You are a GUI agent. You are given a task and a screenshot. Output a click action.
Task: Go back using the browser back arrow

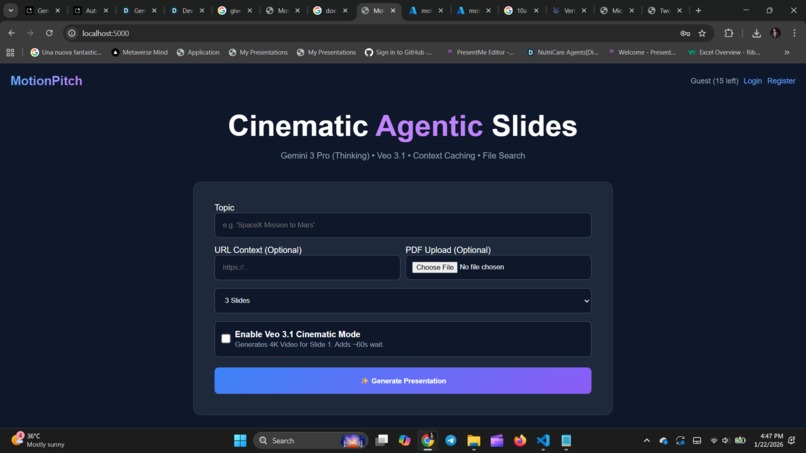(11, 33)
